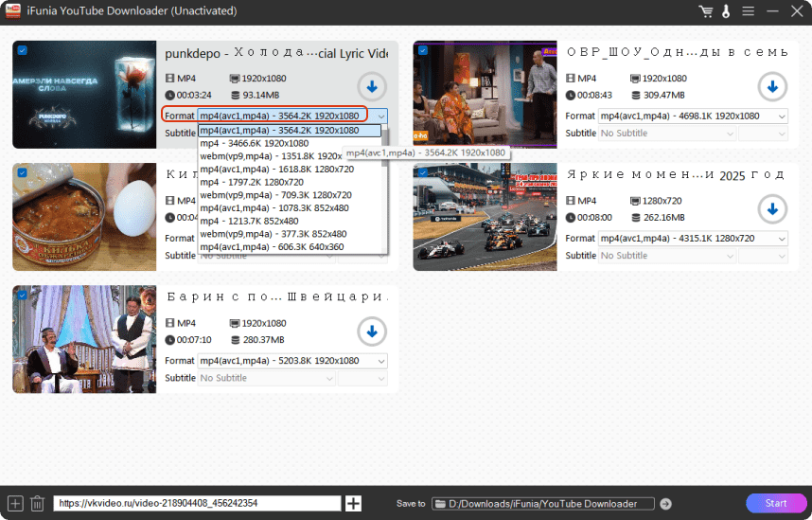Click download arrow for the 00:08:43 video
Image resolution: width=812 pixels, height=520 pixels.
tap(772, 87)
